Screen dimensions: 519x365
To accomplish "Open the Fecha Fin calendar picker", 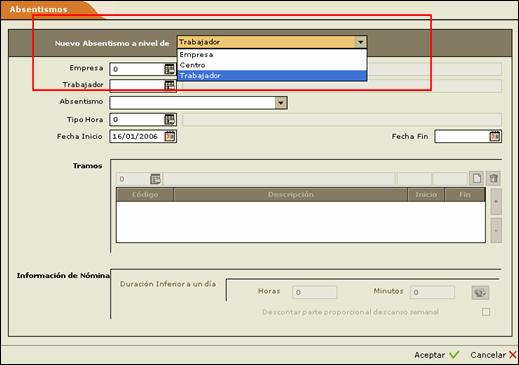I will (495, 136).
